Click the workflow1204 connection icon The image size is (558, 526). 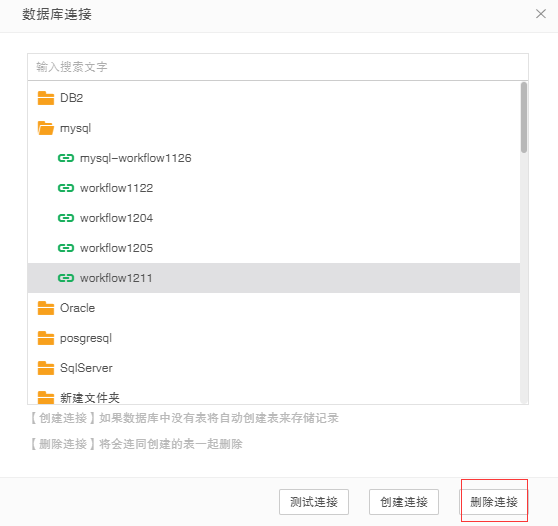[66, 218]
